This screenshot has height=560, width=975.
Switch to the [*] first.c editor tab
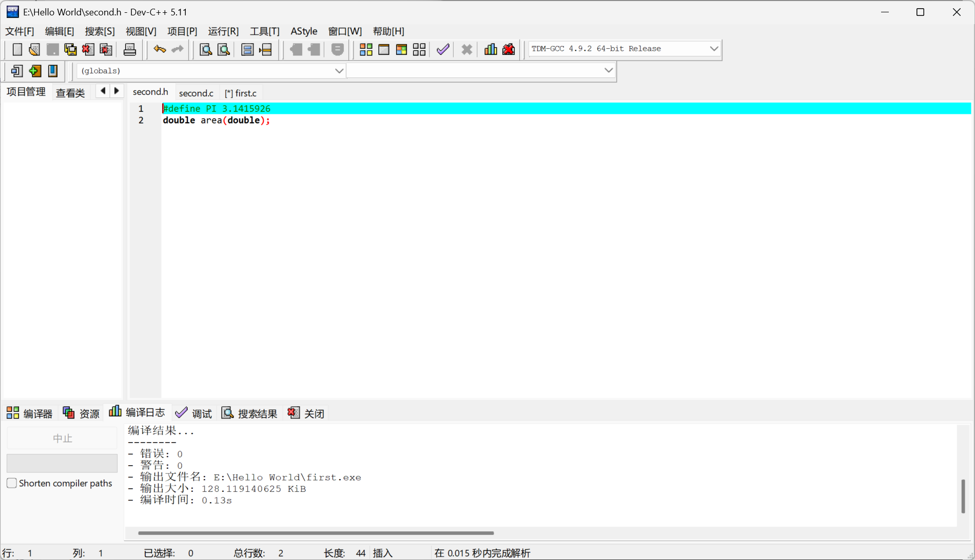(x=241, y=93)
